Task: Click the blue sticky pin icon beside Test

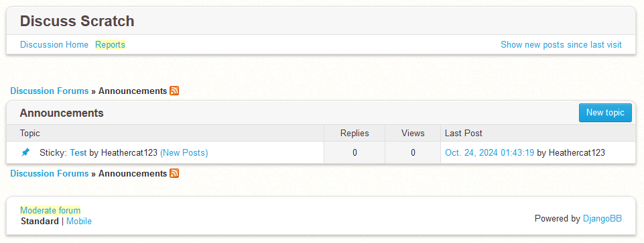Action: click(25, 152)
